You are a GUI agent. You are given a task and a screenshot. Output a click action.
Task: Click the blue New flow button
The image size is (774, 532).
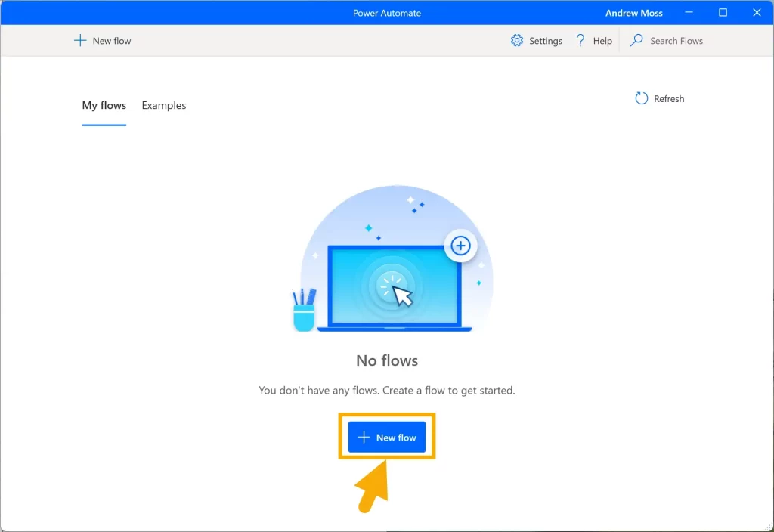click(x=387, y=438)
